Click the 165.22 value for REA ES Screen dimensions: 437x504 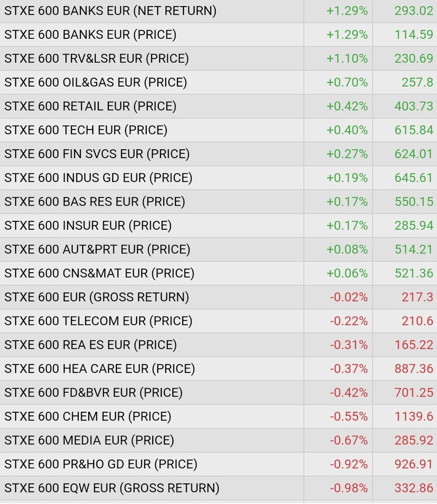tap(413, 345)
